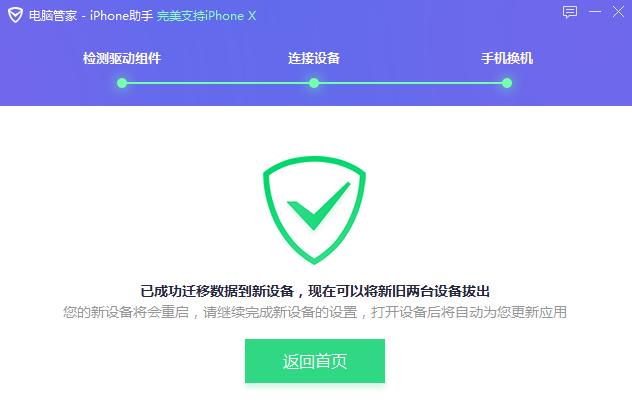Click the large green shield checkmark icon
Image resolution: width=632 pixels, height=418 pixels.
[x=314, y=210]
